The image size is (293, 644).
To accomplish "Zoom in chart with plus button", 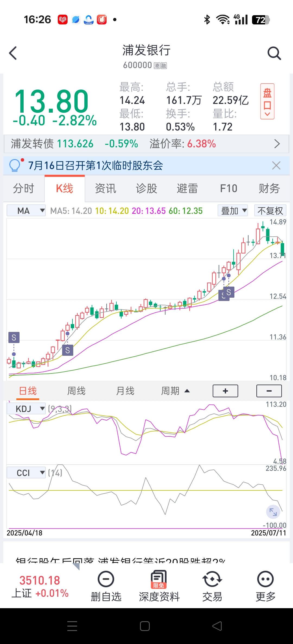I will point(225,391).
